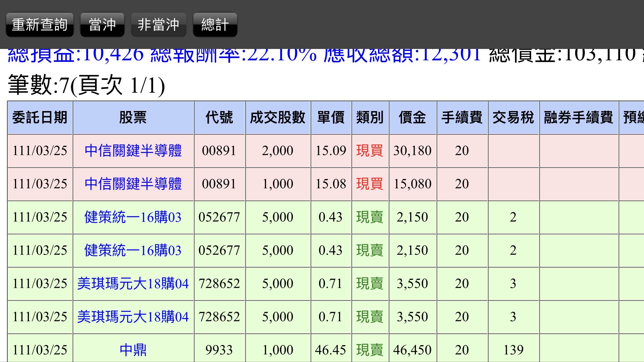Open the 總計 summary view
Viewport: 644px width, 362px height.
point(215,24)
